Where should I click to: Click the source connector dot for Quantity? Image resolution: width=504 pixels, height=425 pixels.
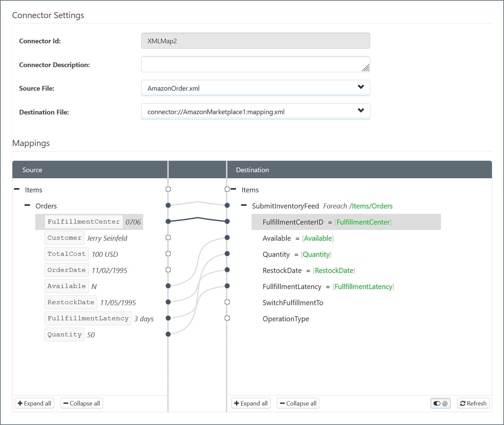click(168, 334)
